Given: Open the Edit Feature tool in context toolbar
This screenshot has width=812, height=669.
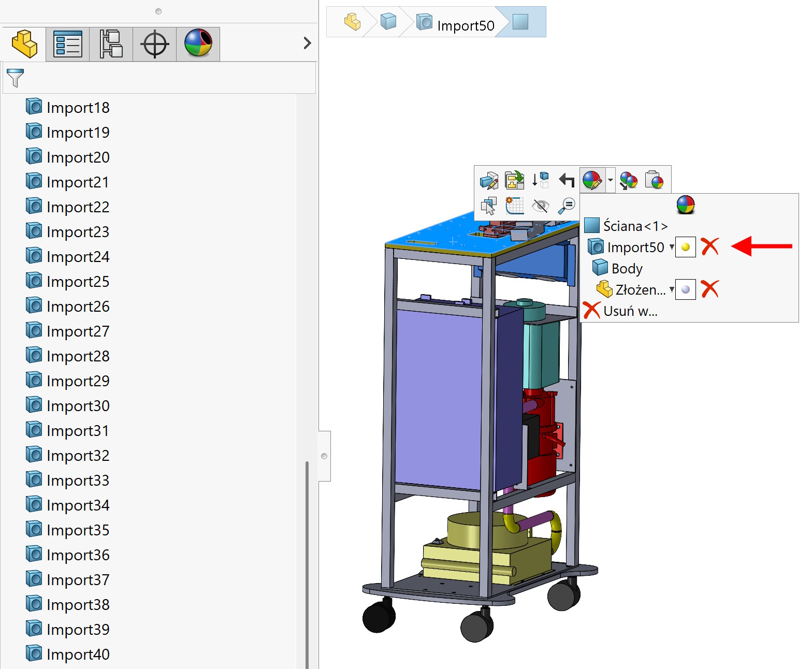Looking at the screenshot, I should 489,181.
